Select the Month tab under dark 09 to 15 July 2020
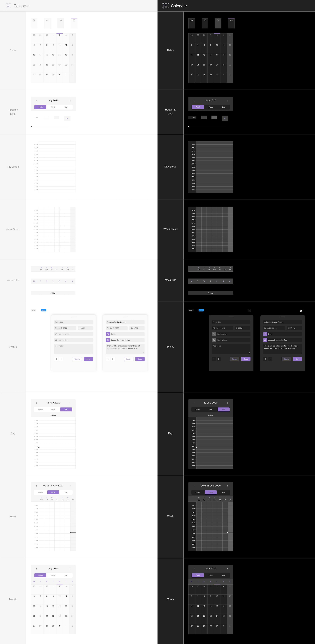This screenshot has width=315, height=644. [198, 492]
